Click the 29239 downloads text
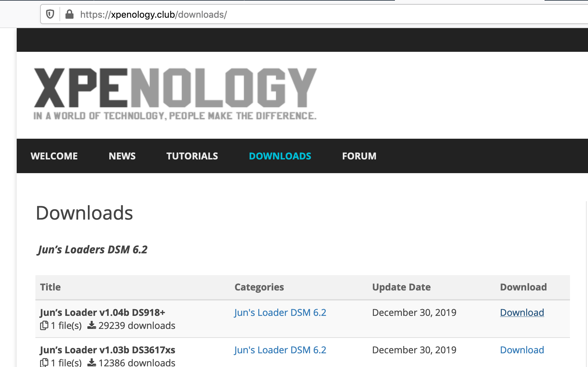The height and width of the screenshot is (367, 588). click(137, 326)
